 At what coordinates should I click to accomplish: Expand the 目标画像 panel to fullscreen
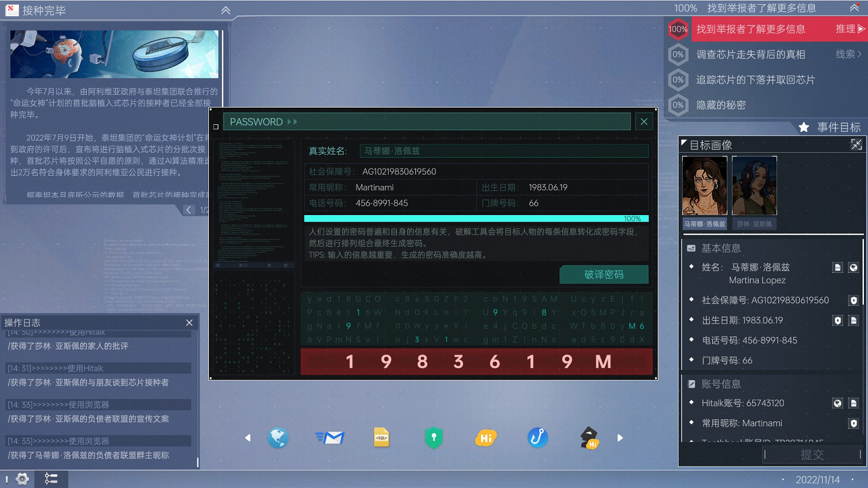point(856,145)
